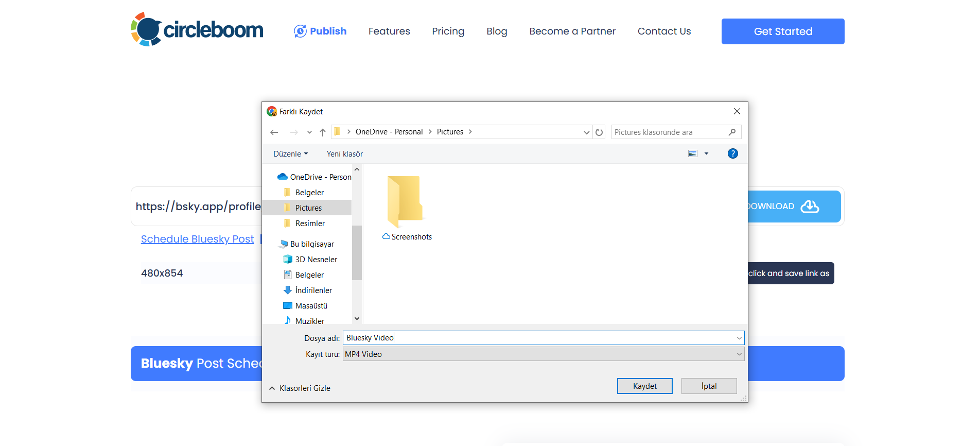This screenshot has height=446, width=980.
Task: Open Contact Us page
Action: (x=664, y=31)
